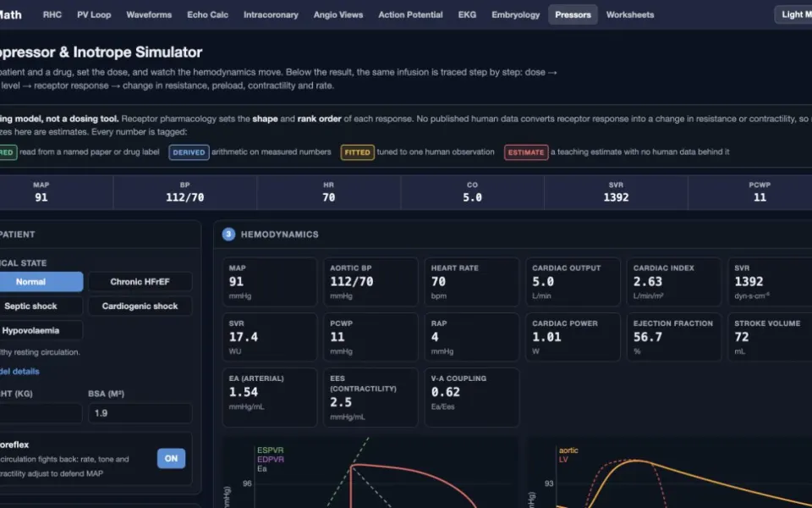Click BP 112/70 in the summary bar
The image size is (812, 508).
pos(185,192)
